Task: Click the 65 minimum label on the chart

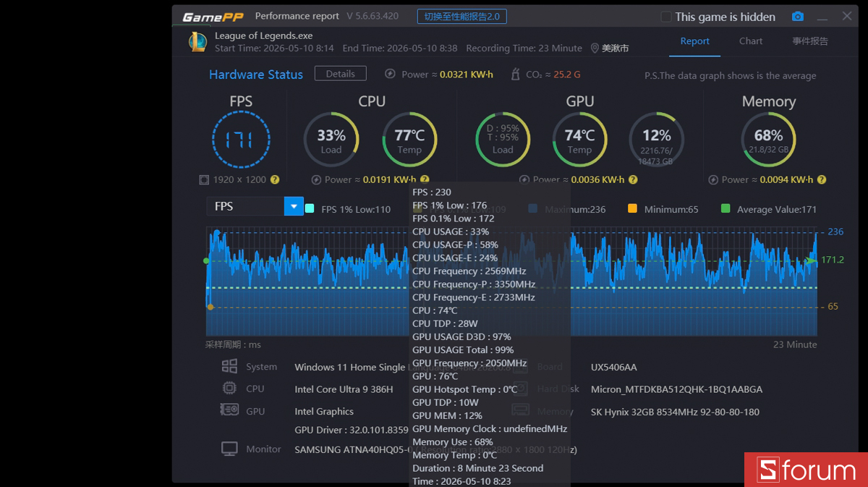Action: pos(833,307)
